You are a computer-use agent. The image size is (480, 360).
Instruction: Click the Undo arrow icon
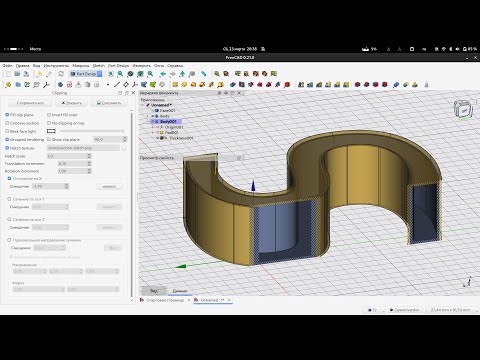39,74
